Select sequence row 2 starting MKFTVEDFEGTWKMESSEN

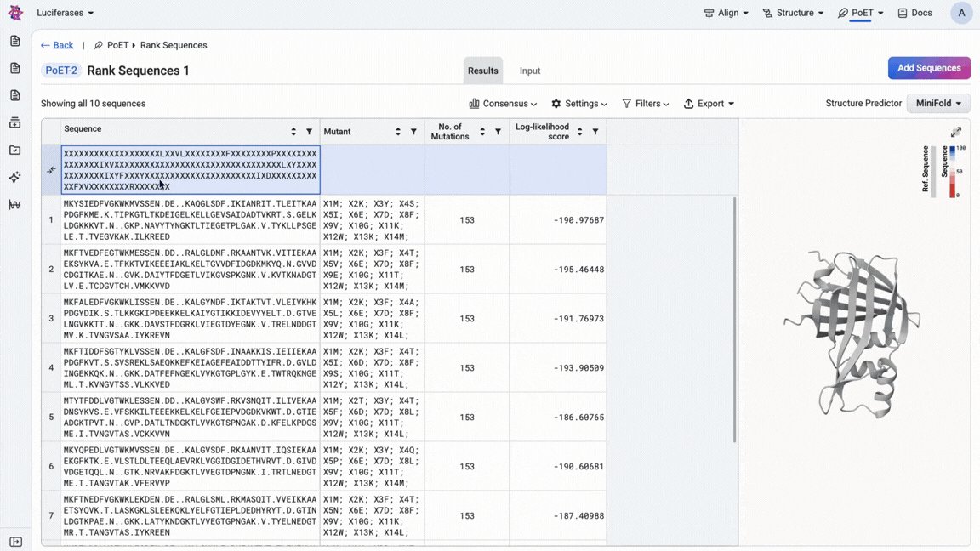point(191,270)
